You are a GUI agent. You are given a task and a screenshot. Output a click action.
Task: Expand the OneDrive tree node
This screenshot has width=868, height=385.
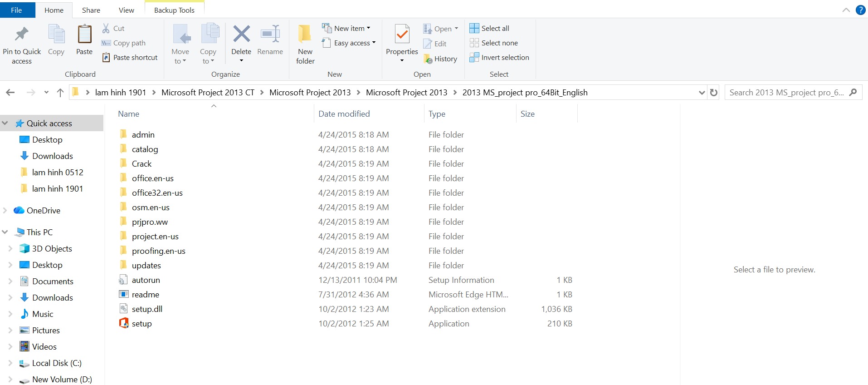tap(5, 210)
